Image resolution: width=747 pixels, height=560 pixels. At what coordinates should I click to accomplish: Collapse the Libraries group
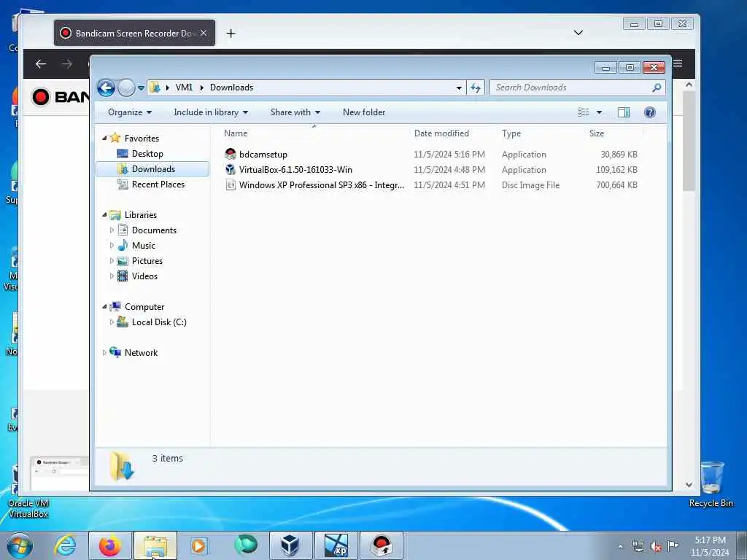(x=104, y=215)
